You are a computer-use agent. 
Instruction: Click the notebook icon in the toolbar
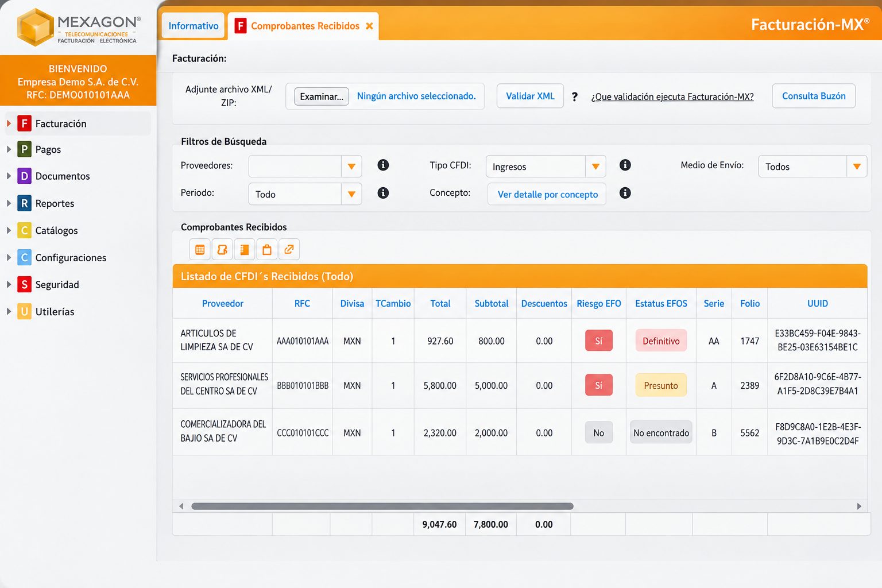point(245,250)
